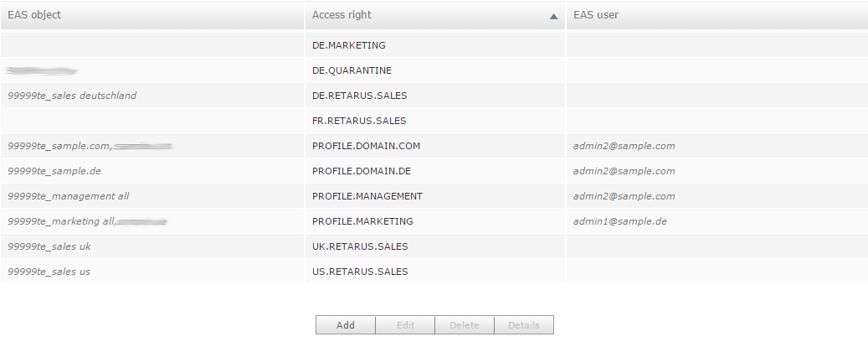The width and height of the screenshot is (868, 342).
Task: Click the sort arrow in Access right header
Action: 553,16
